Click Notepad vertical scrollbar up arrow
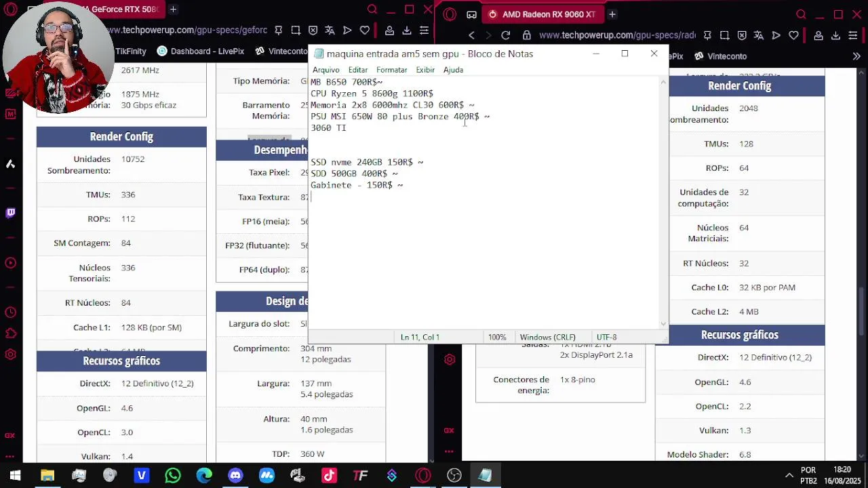 tap(663, 82)
